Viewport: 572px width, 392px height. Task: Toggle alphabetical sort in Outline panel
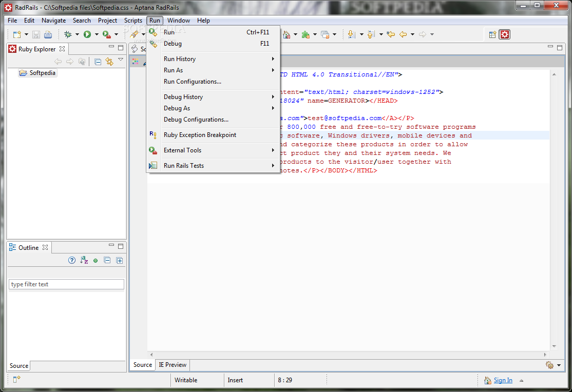click(84, 260)
